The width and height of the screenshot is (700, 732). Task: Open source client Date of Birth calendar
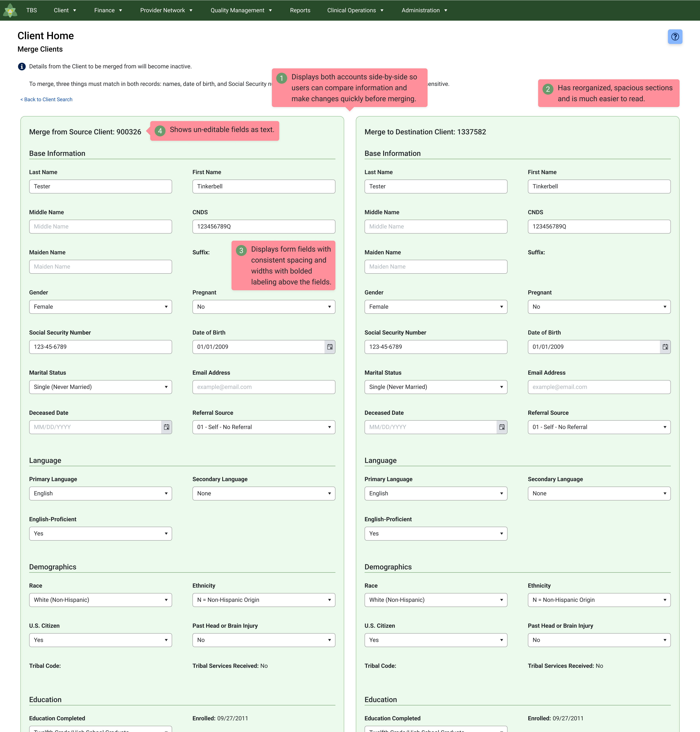330,347
